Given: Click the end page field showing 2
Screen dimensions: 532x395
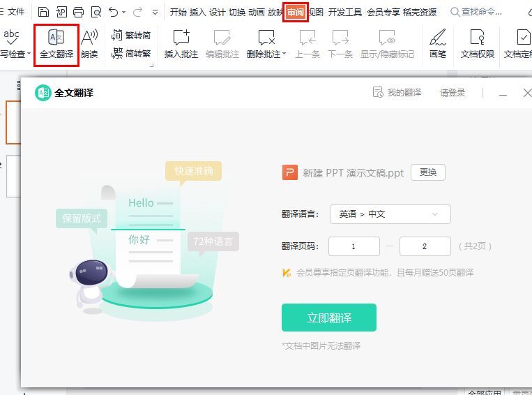Looking at the screenshot, I should pyautogui.click(x=425, y=246).
